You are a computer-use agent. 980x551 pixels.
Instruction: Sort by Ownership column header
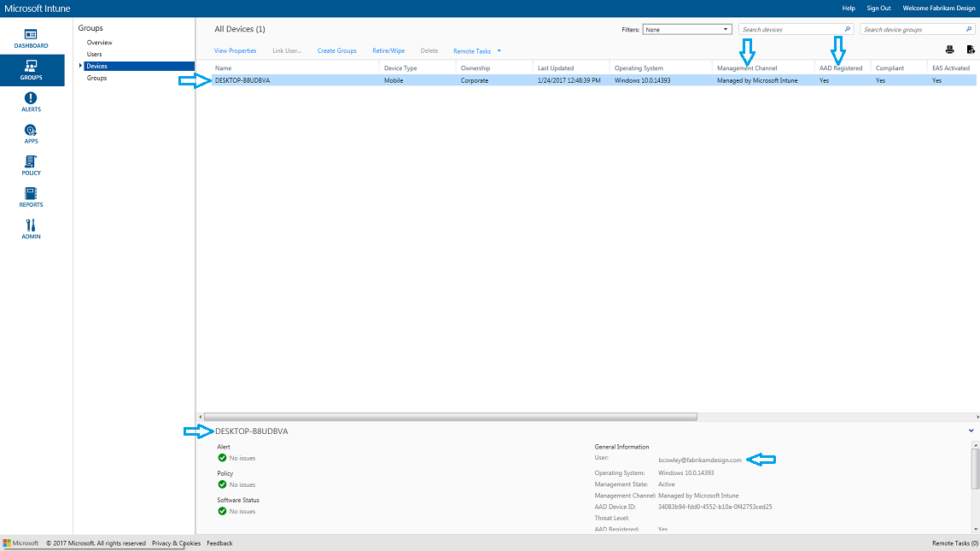point(475,68)
